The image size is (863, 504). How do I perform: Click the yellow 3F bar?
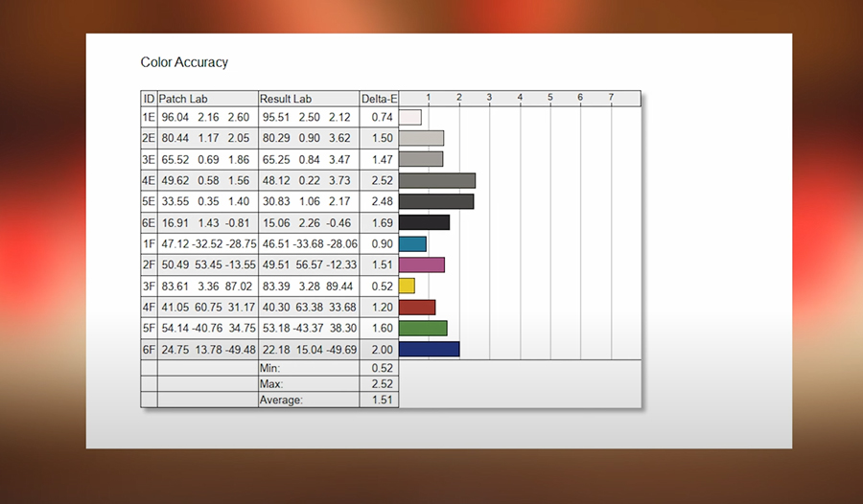pos(407,286)
